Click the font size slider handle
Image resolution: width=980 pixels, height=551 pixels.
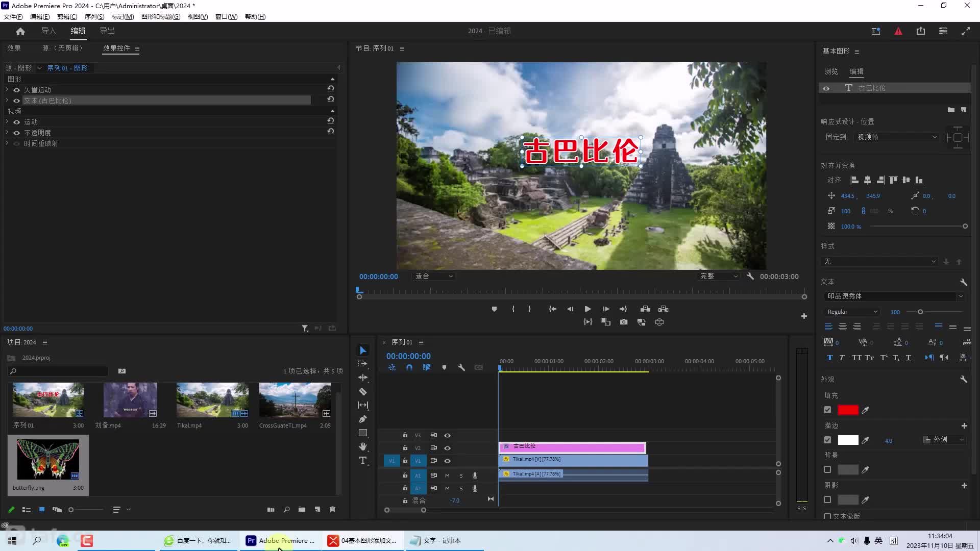pyautogui.click(x=920, y=312)
